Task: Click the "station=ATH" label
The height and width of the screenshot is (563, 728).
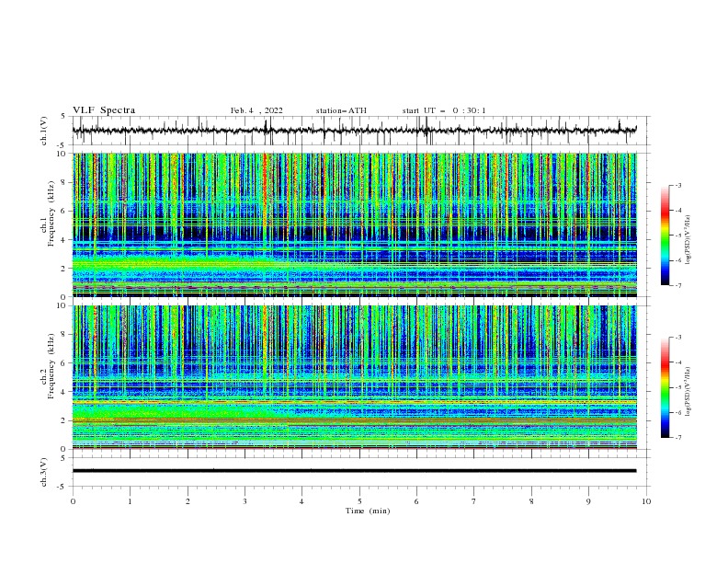Action: click(x=341, y=110)
